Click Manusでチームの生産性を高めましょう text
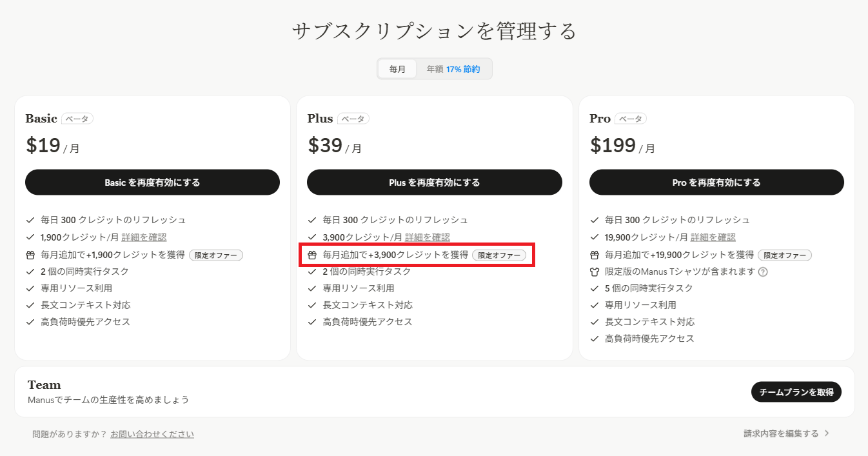 (108, 400)
